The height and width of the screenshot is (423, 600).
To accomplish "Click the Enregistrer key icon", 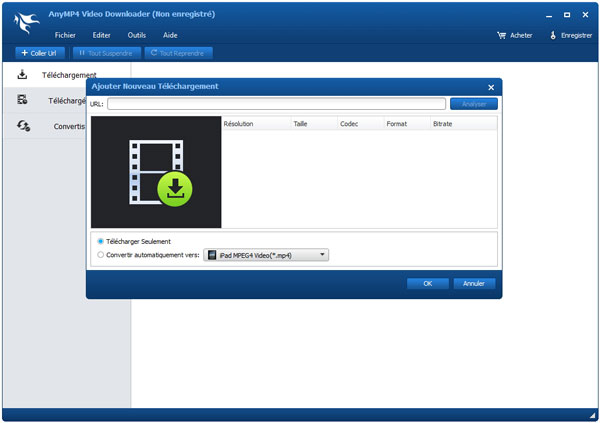I will (x=552, y=35).
